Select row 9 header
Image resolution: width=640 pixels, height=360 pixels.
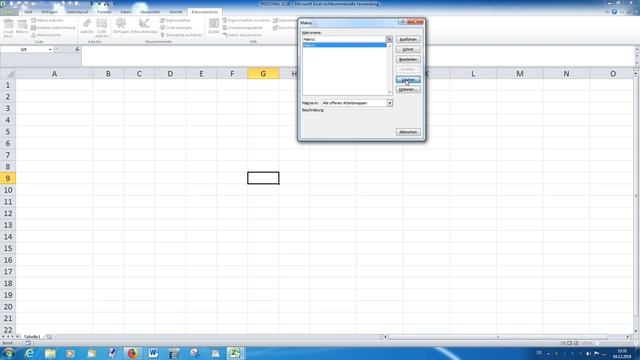point(8,178)
